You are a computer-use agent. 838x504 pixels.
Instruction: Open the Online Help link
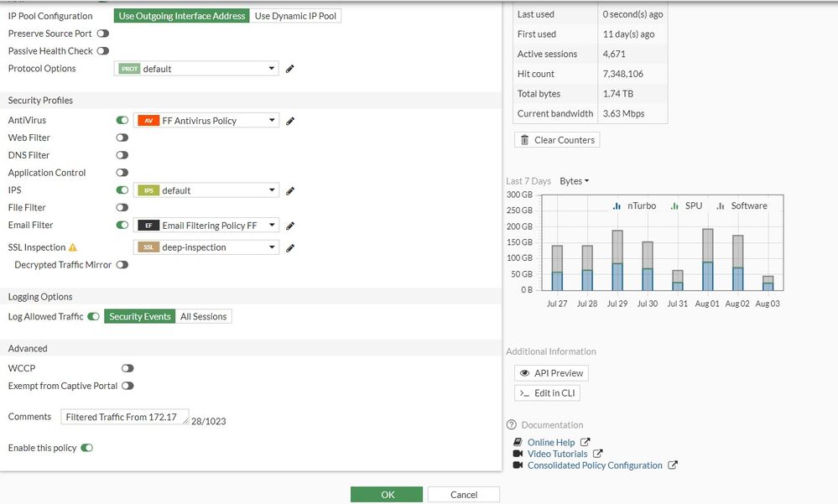tap(551, 442)
